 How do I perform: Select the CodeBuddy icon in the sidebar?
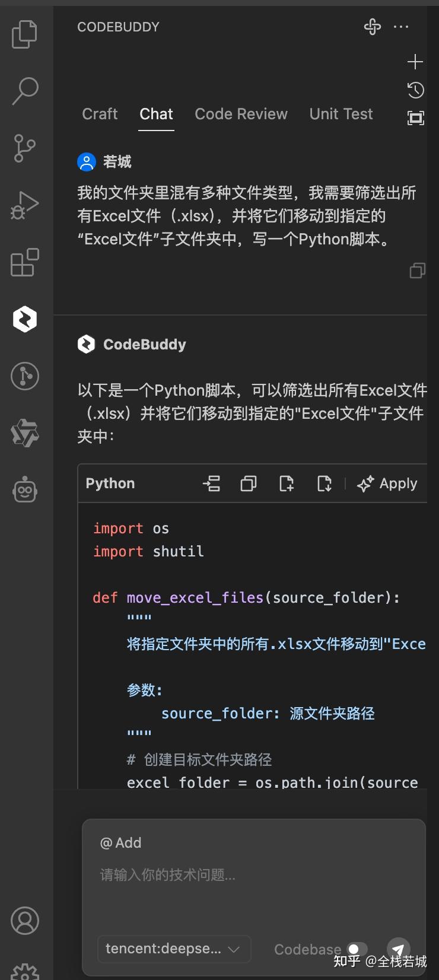[x=24, y=319]
